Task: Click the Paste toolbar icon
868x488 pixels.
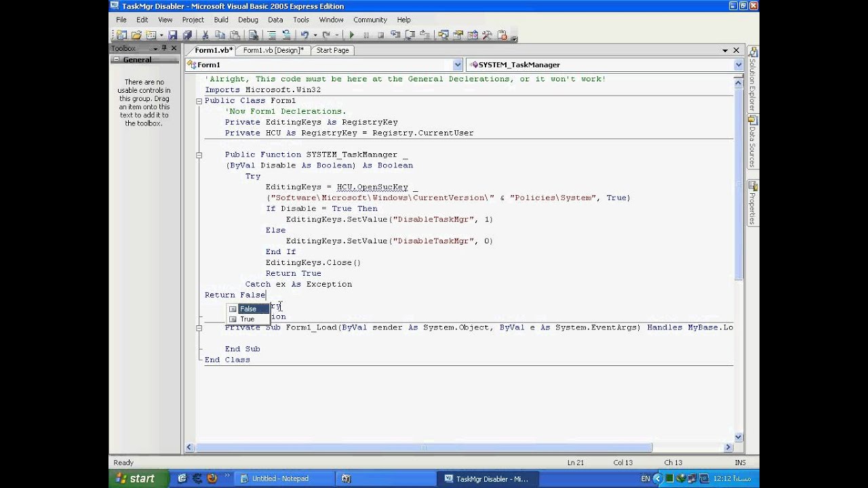Action: pos(235,35)
